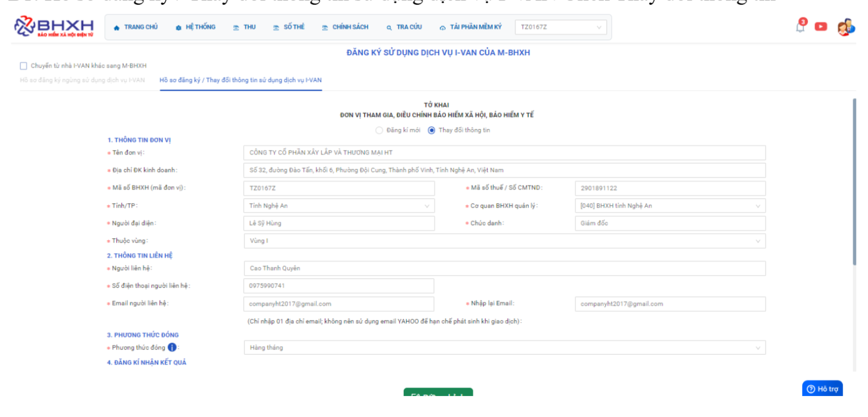Click the BHXH logo
The image size is (868, 417).
point(54,27)
